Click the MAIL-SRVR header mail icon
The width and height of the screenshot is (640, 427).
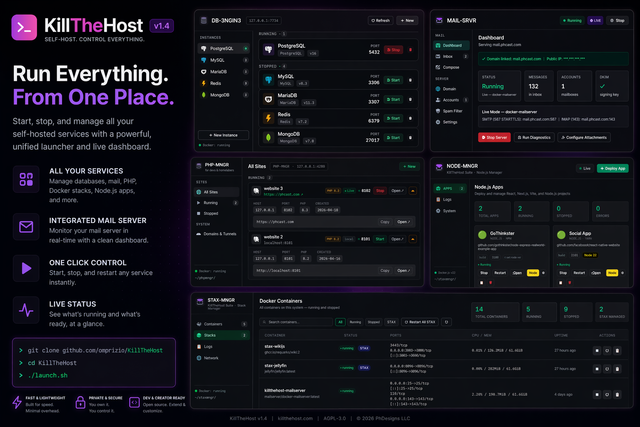[x=439, y=20]
